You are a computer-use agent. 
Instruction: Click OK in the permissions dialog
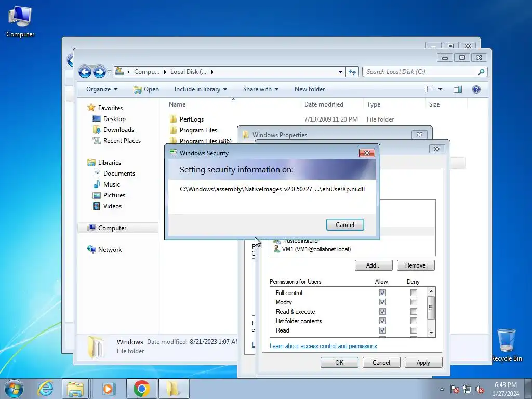[339, 362]
